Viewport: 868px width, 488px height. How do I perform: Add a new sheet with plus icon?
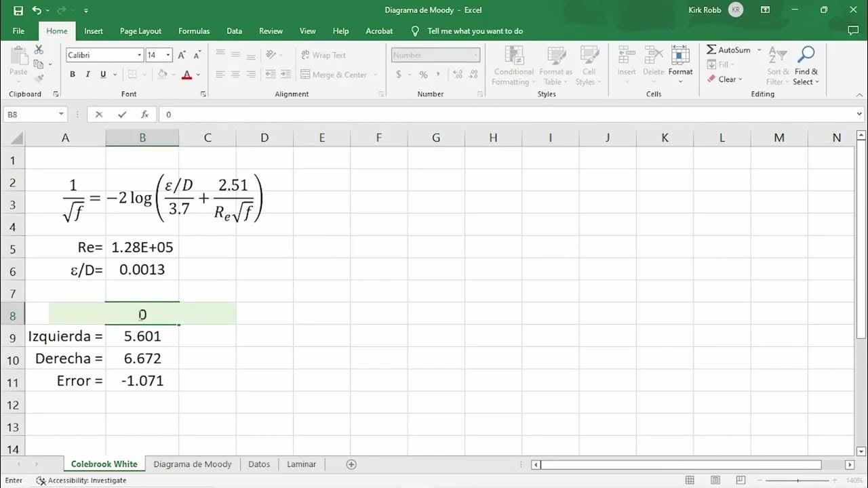tap(351, 464)
